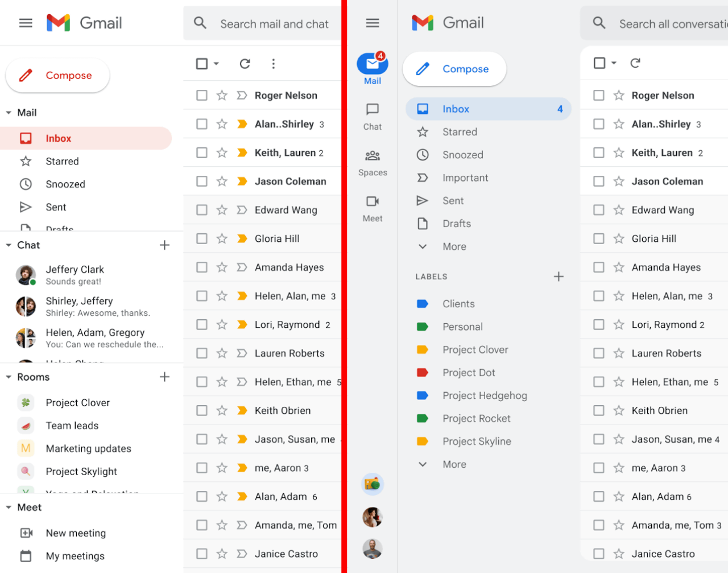The image size is (728, 573).
Task: Check the left view's Keith, Lauren email
Action: click(202, 152)
